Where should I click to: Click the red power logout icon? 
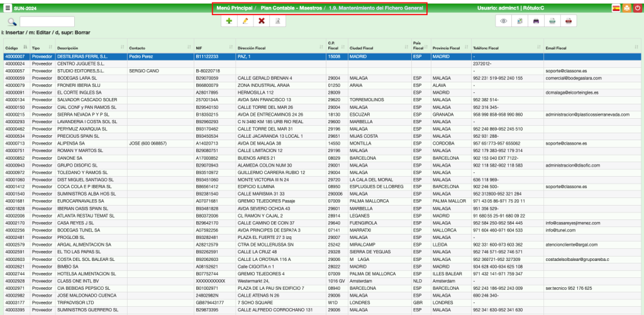(x=636, y=8)
